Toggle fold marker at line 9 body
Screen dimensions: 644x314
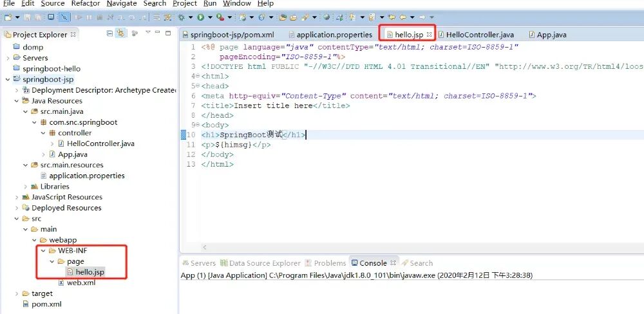(198, 125)
